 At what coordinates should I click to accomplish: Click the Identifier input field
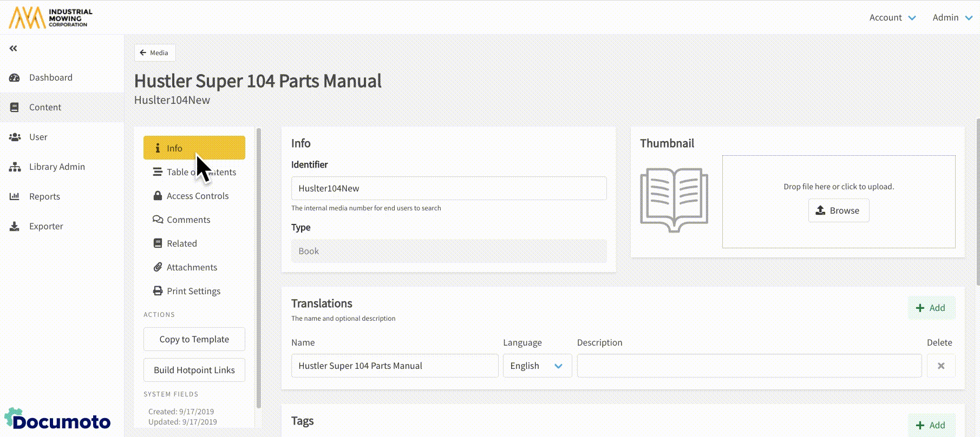click(x=448, y=189)
